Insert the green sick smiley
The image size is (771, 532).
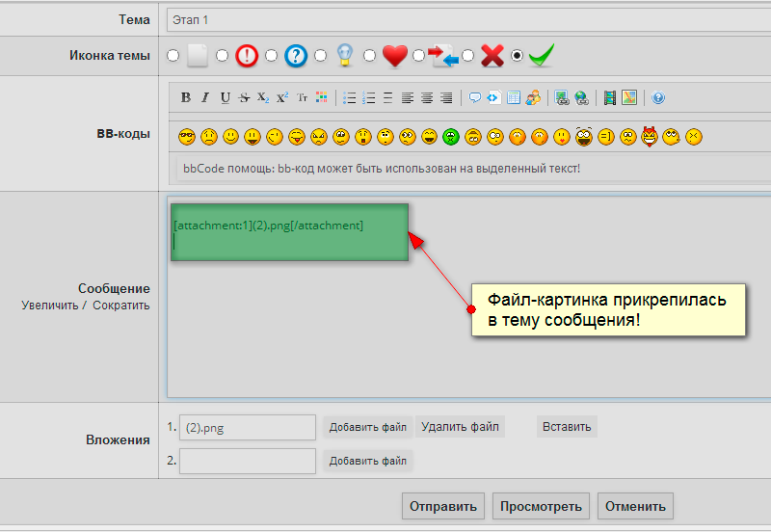pyautogui.click(x=451, y=137)
